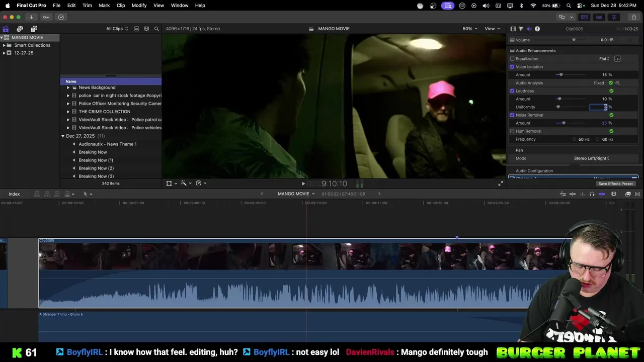This screenshot has height=362, width=644.
Task: Enable the Equalization checkbox
Action: point(512,59)
